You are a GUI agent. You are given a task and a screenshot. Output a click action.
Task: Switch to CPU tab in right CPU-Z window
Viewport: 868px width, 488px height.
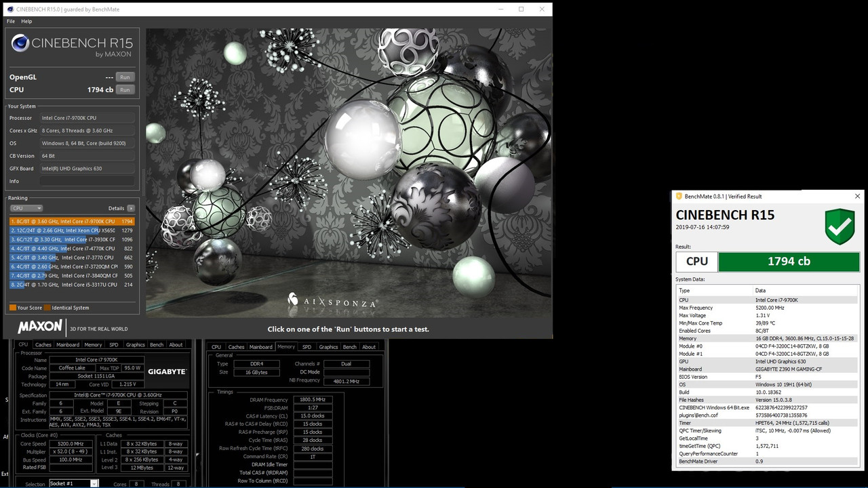(x=216, y=347)
